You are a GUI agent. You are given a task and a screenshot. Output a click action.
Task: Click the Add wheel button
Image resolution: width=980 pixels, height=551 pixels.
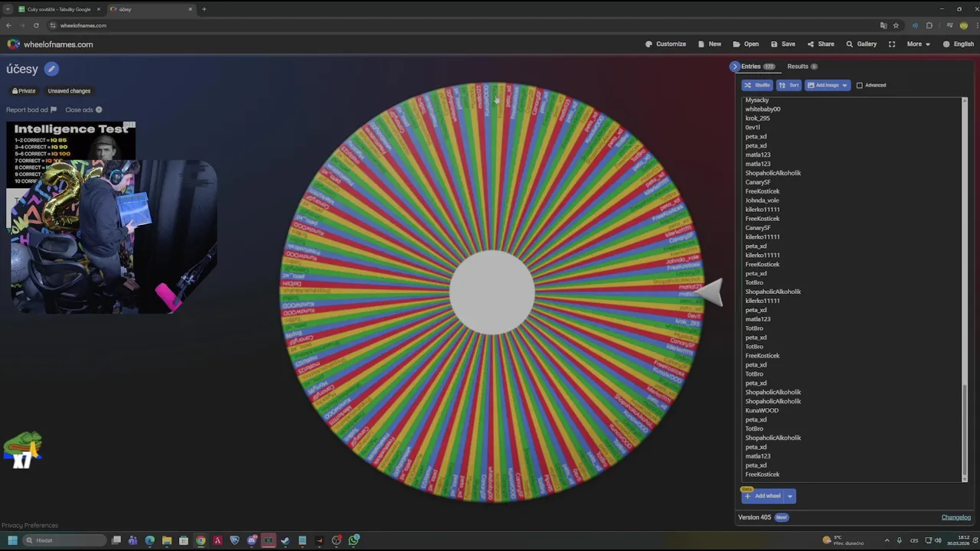point(763,496)
